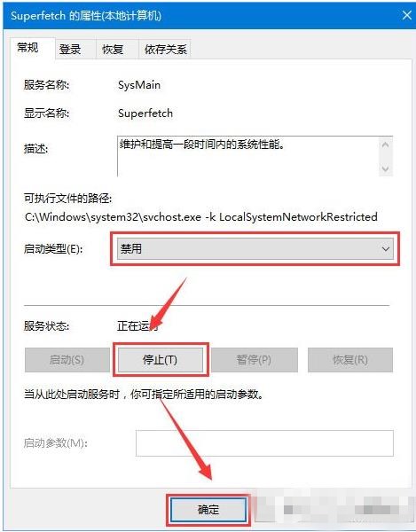
Task: Click inside the 启动参数(M) input field
Action: tap(264, 443)
